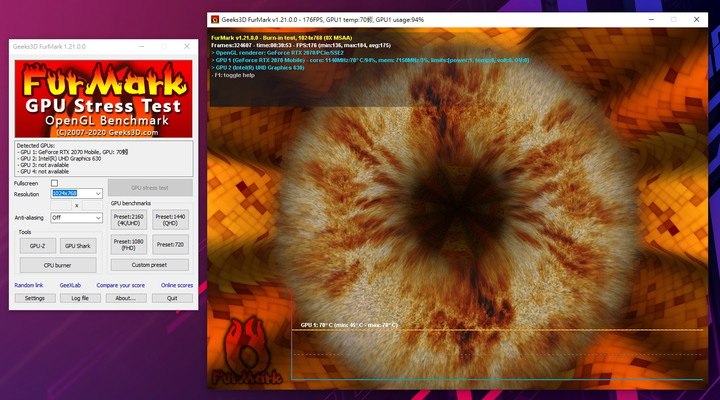
Task: Run Preset:720 benchmark
Action: pyautogui.click(x=170, y=245)
